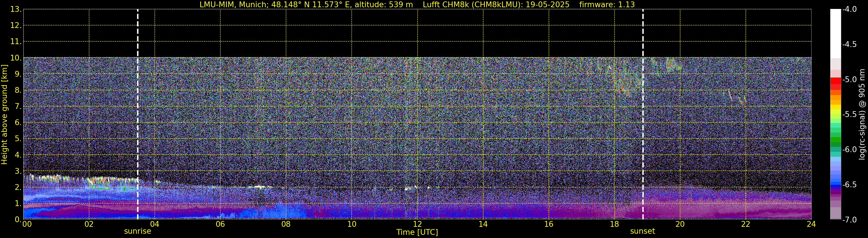Screen dimensions: 868x238
Task: Pick the red band of the colorbar
Action: pos(835,81)
